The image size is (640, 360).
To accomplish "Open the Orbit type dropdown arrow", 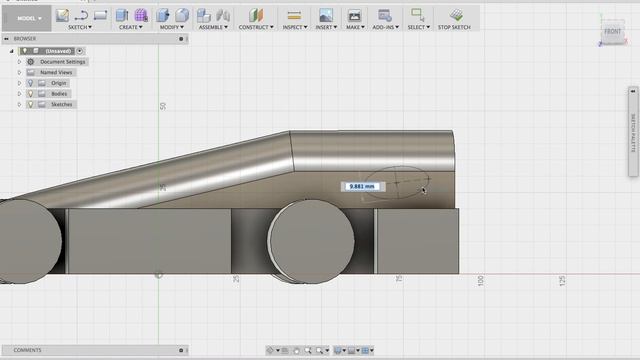I will [278, 350].
